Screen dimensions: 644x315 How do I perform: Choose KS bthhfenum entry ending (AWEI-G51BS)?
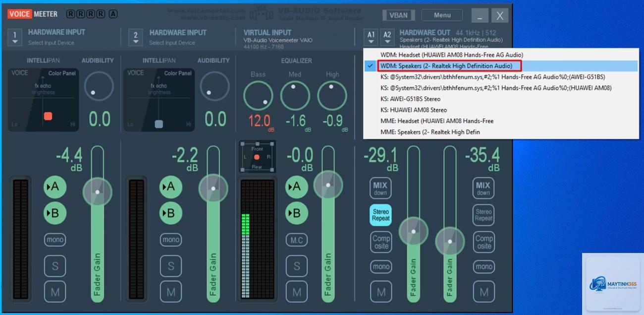point(501,77)
